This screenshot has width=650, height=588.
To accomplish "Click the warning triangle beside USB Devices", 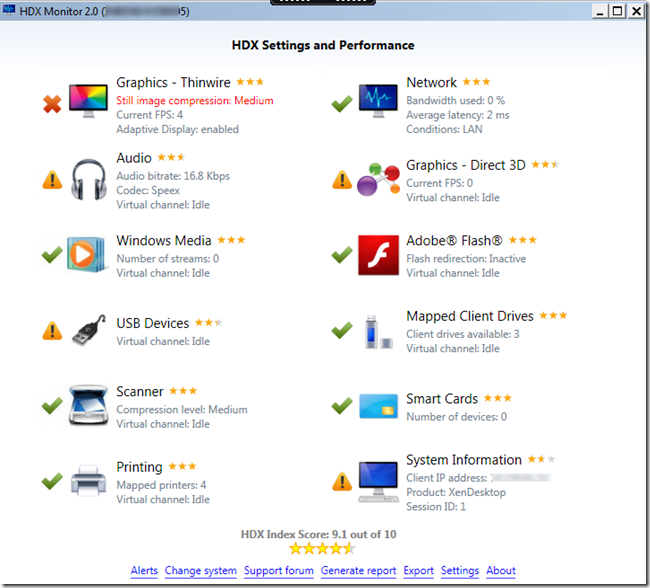I will pos(52,331).
